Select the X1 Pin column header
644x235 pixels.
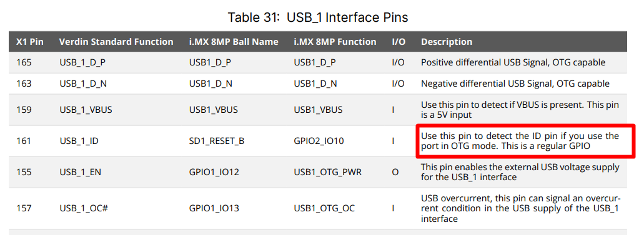pyautogui.click(x=30, y=42)
